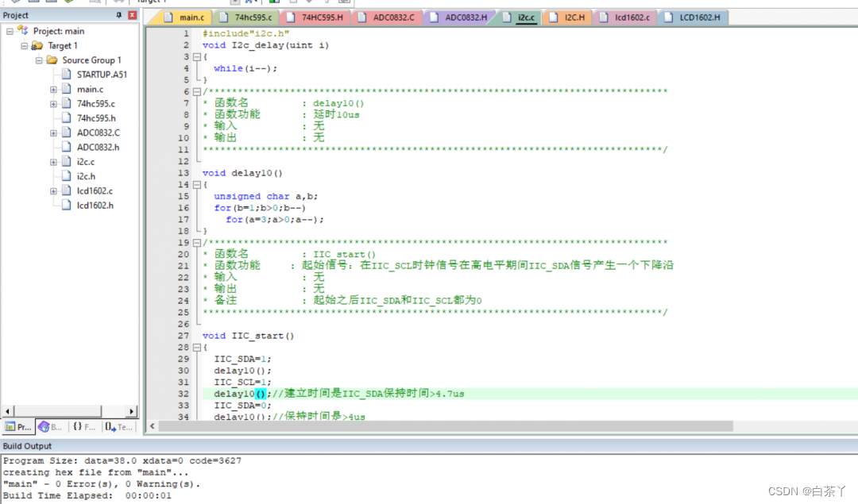
Task: Expand the ADC0832.C node in project tree
Action: pos(53,133)
